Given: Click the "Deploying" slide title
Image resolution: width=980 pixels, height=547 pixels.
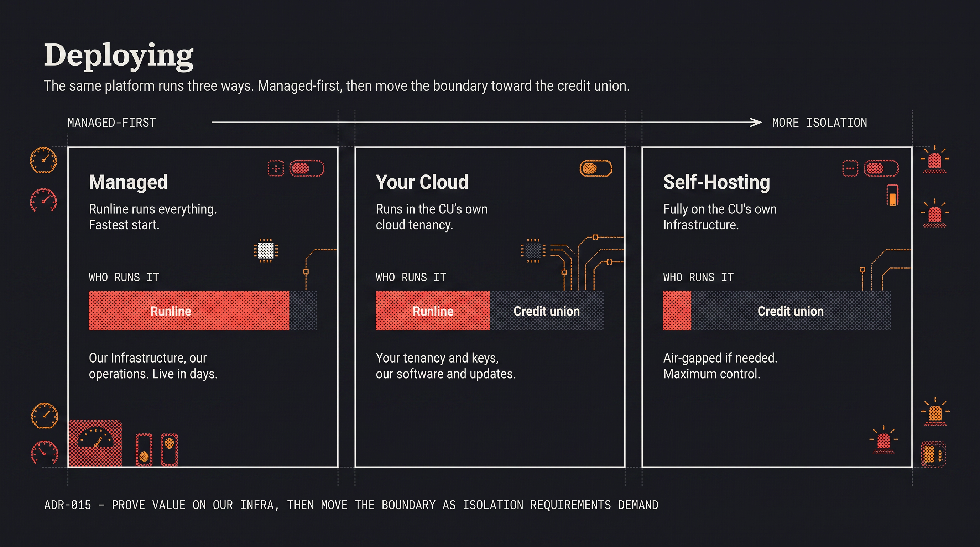Looking at the screenshot, I should (119, 56).
